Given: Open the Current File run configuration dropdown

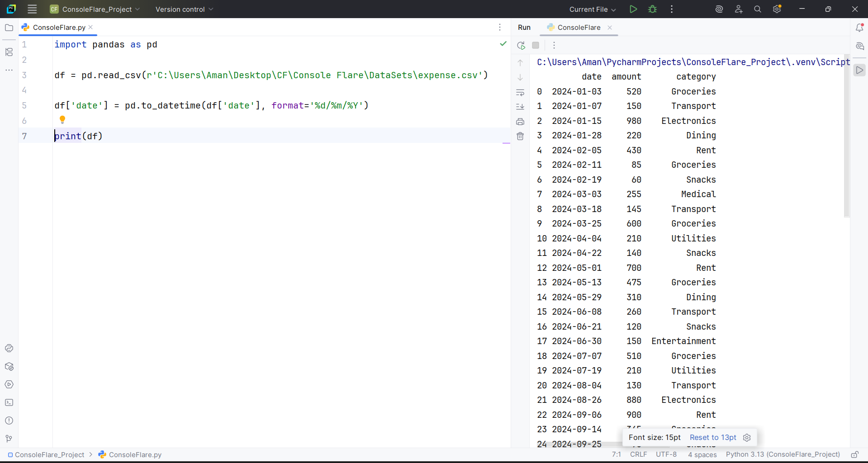Looking at the screenshot, I should (593, 9).
